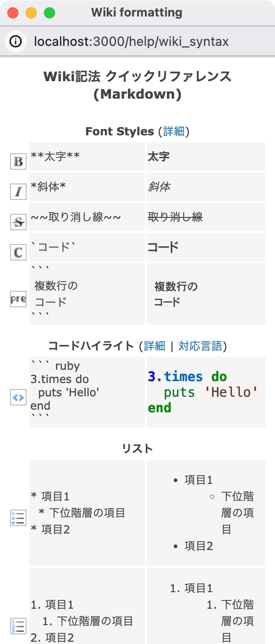Click the localhost URL address field

coord(131,42)
